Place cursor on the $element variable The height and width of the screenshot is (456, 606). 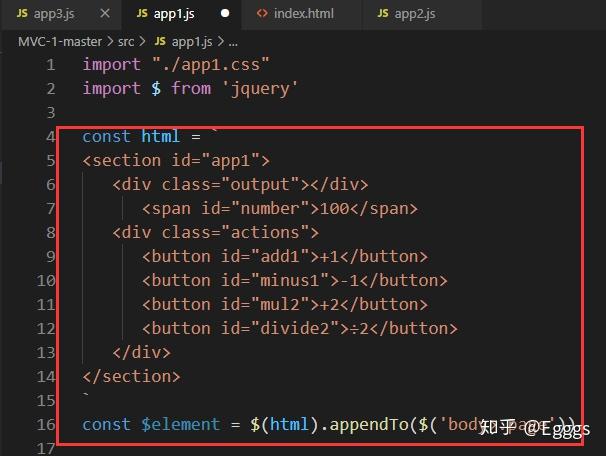point(180,424)
